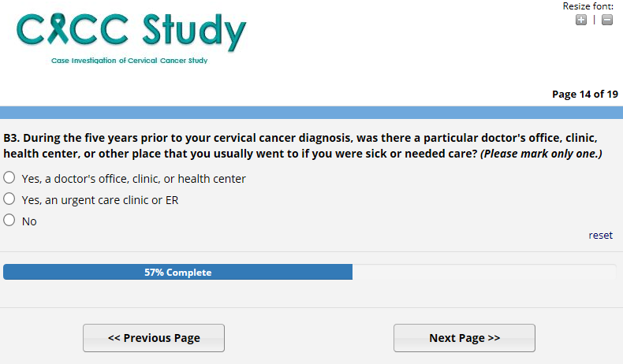The image size is (623, 364).
Task: Click the empty unfilled portion of the progress bar
Action: [x=483, y=273]
